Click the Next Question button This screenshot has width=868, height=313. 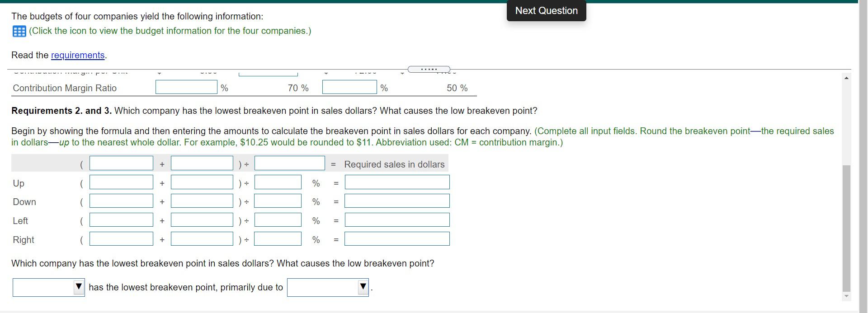coord(546,10)
